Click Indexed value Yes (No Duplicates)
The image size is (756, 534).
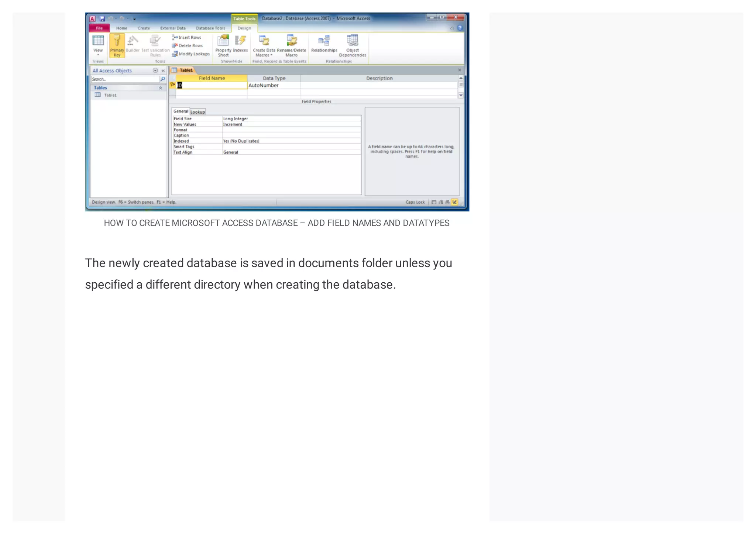tap(292, 141)
